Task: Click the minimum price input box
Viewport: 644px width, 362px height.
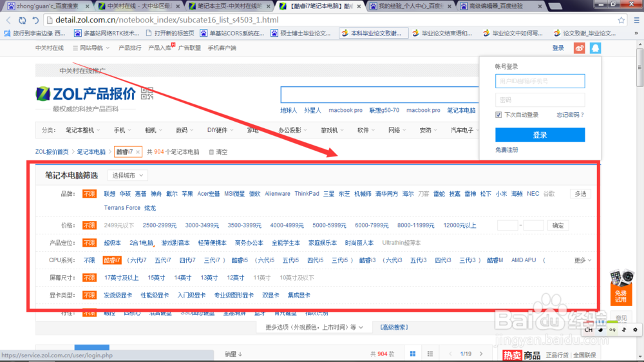Action: pos(507,225)
